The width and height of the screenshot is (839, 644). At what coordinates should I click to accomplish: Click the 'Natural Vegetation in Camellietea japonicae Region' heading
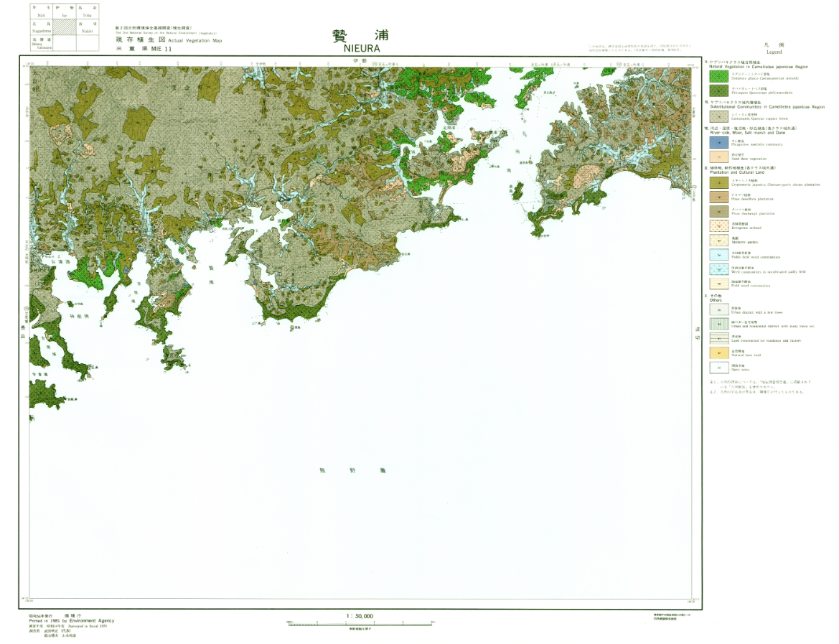point(758,67)
